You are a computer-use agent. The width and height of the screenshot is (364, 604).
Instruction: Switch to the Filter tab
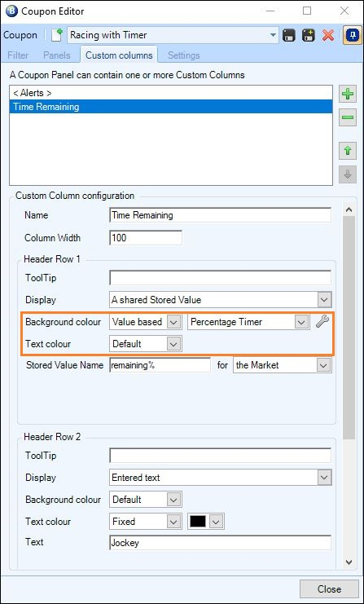tap(18, 55)
